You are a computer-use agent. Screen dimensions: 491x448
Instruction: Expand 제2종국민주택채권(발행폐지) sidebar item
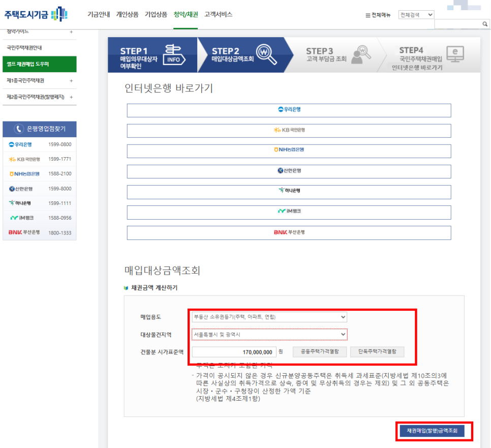[71, 97]
